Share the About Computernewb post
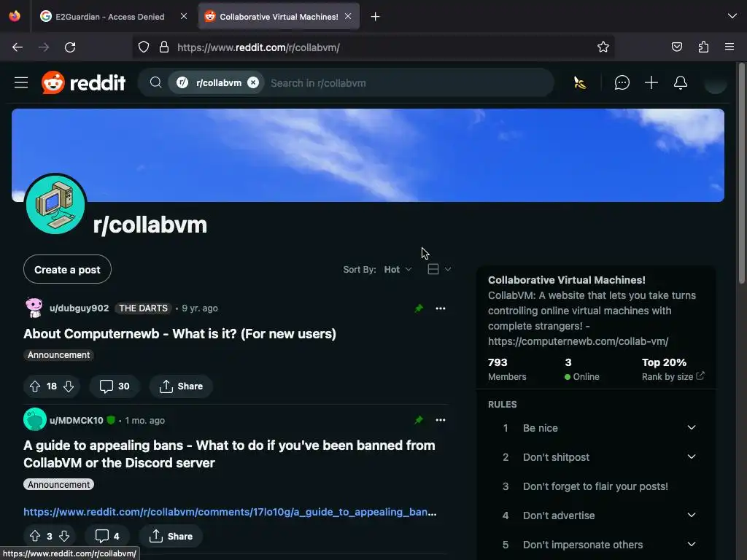The height and width of the screenshot is (560, 747). pos(181,386)
